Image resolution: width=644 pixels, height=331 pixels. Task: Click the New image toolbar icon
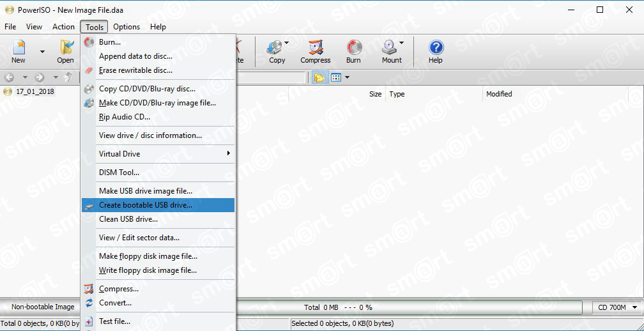click(19, 51)
